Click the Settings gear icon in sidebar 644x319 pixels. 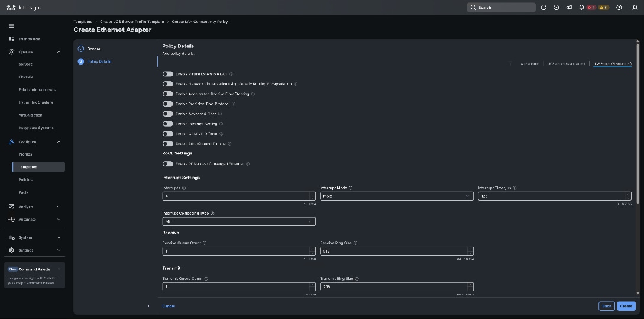click(x=11, y=250)
